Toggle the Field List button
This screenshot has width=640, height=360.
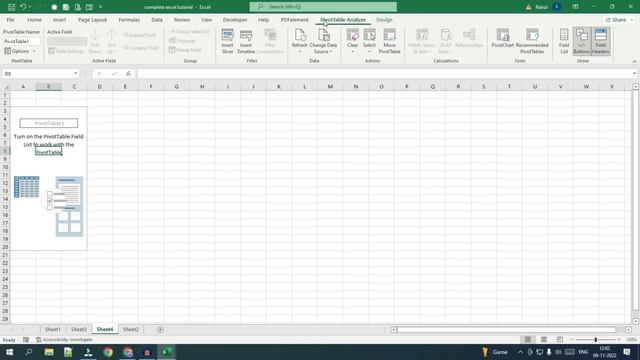(564, 41)
